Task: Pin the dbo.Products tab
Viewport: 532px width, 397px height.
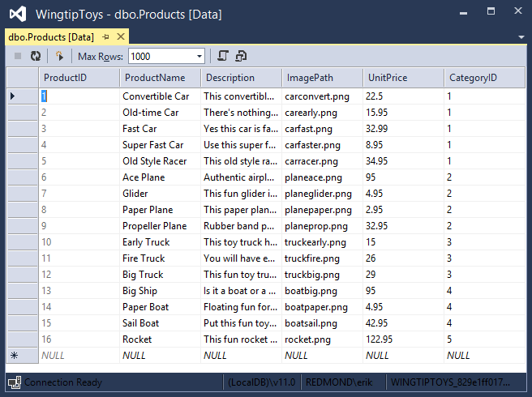Action: pos(105,37)
